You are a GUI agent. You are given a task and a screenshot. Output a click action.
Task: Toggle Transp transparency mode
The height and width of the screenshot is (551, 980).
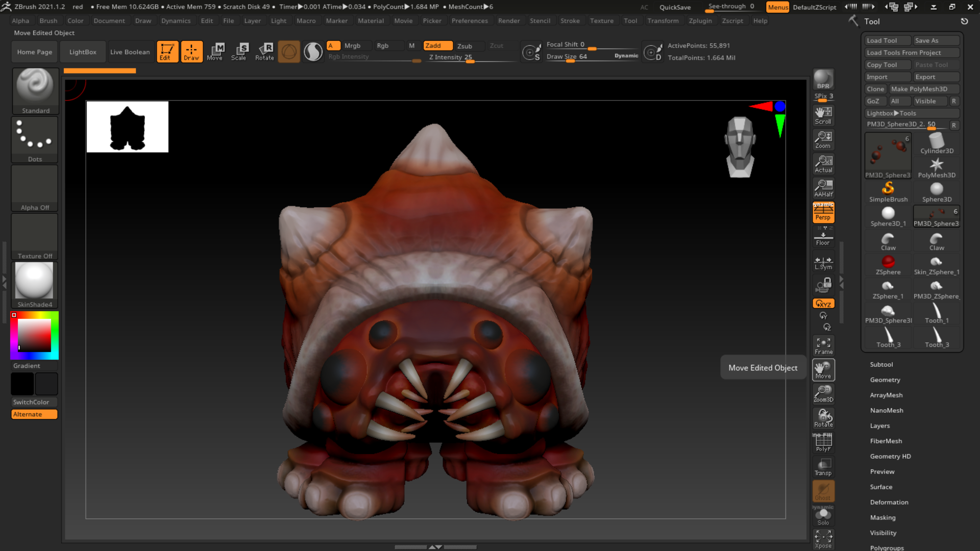click(823, 467)
